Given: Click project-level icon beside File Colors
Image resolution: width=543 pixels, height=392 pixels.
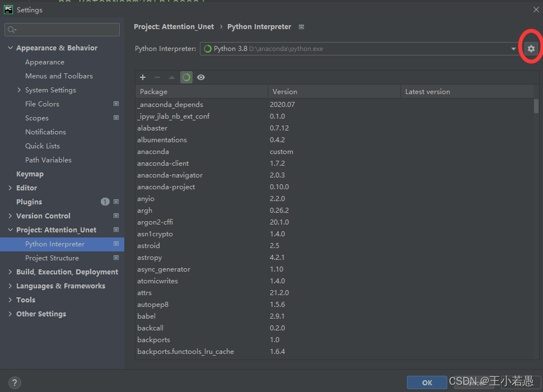Looking at the screenshot, I should click(116, 104).
